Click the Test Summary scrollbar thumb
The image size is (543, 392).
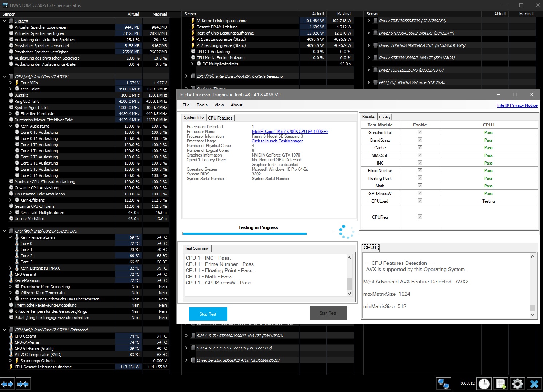pos(349,283)
